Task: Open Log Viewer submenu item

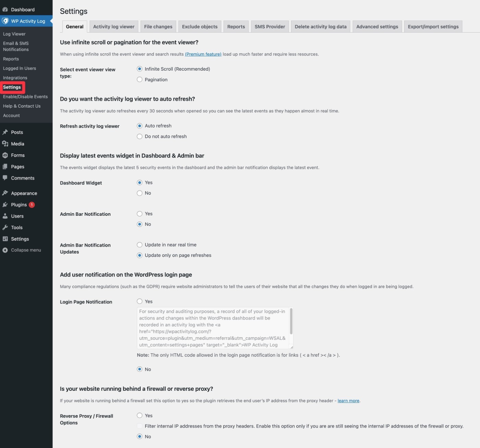Action: click(14, 34)
